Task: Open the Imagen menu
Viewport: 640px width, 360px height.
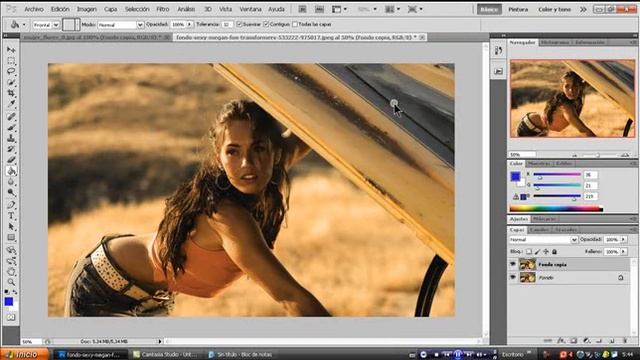Action: [x=87, y=9]
